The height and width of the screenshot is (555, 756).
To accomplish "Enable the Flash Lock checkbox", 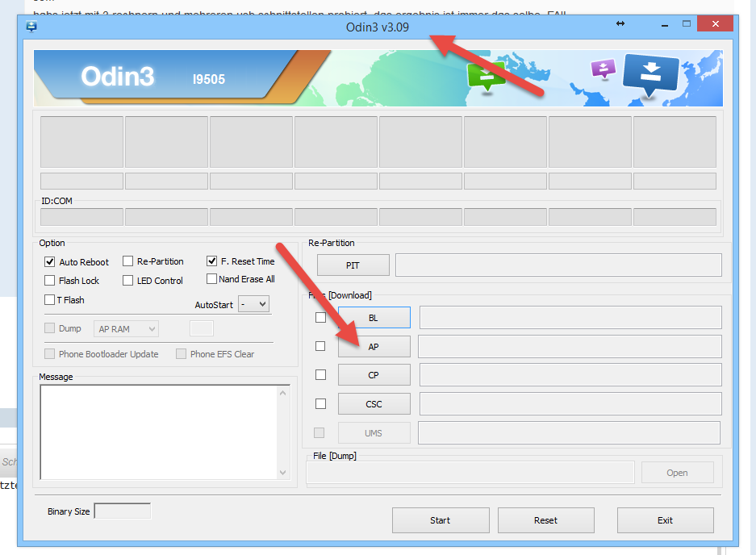I will pos(50,281).
